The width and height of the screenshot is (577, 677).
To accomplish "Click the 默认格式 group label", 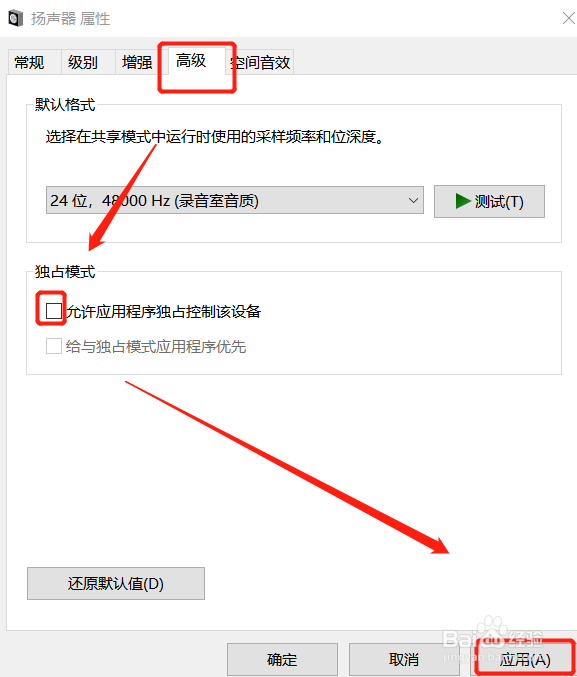I will pos(65,104).
